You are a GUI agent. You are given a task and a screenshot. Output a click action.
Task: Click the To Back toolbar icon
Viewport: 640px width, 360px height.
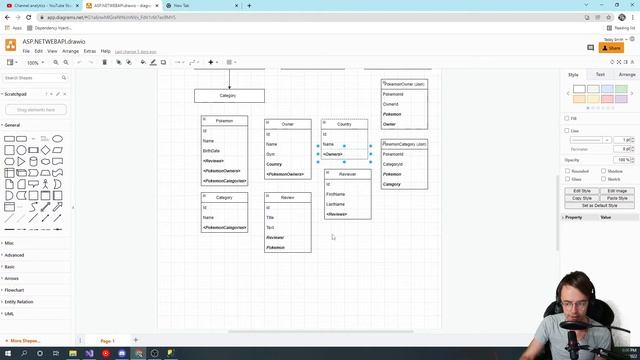129,62
